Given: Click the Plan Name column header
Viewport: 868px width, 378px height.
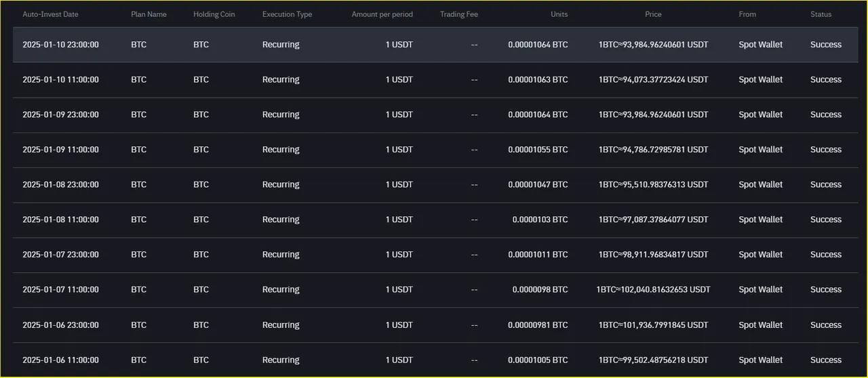Looking at the screenshot, I should 149,14.
